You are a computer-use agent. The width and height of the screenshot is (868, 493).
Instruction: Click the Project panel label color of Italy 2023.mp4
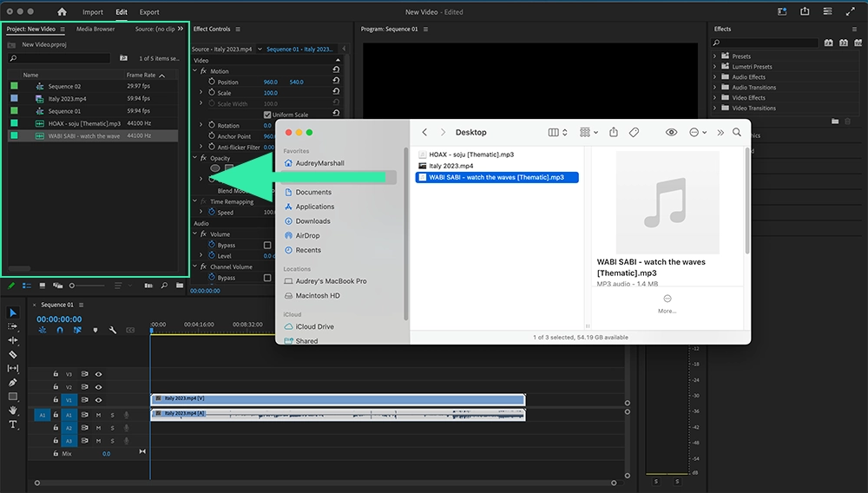(x=15, y=98)
